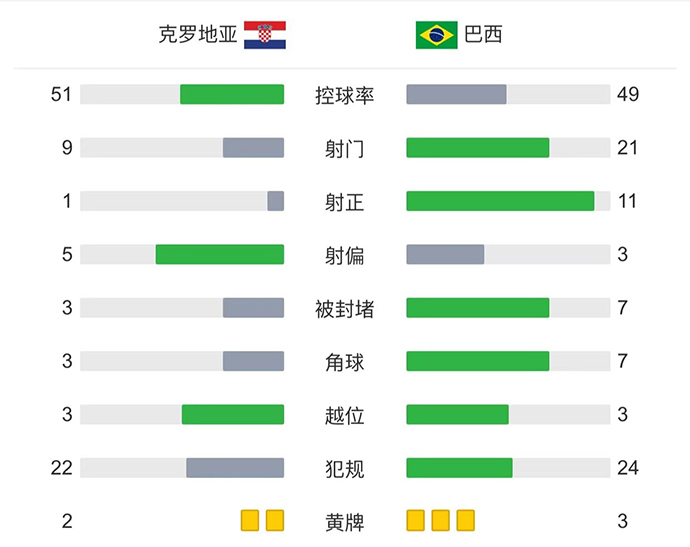Click the 犯规 stat label
The height and width of the screenshot is (547, 690).
[344, 468]
